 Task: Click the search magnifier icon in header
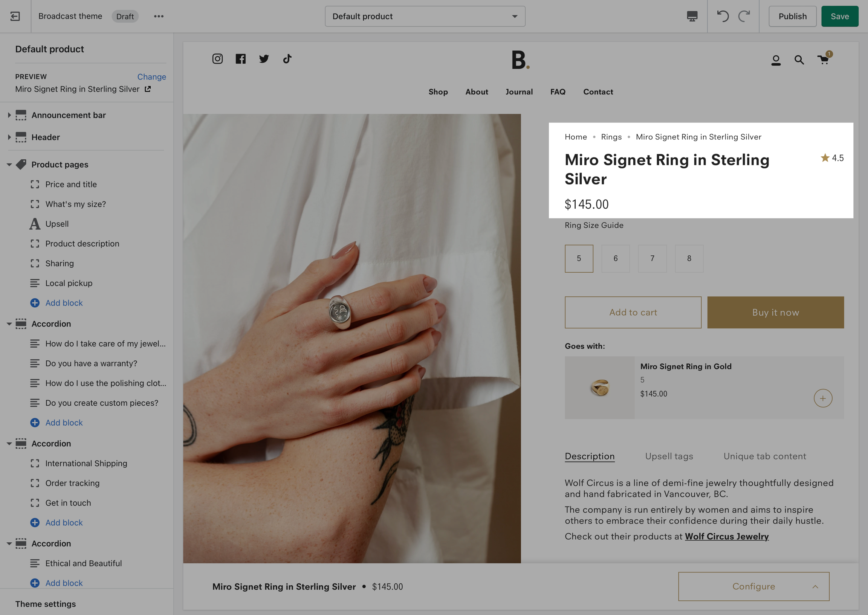click(799, 60)
